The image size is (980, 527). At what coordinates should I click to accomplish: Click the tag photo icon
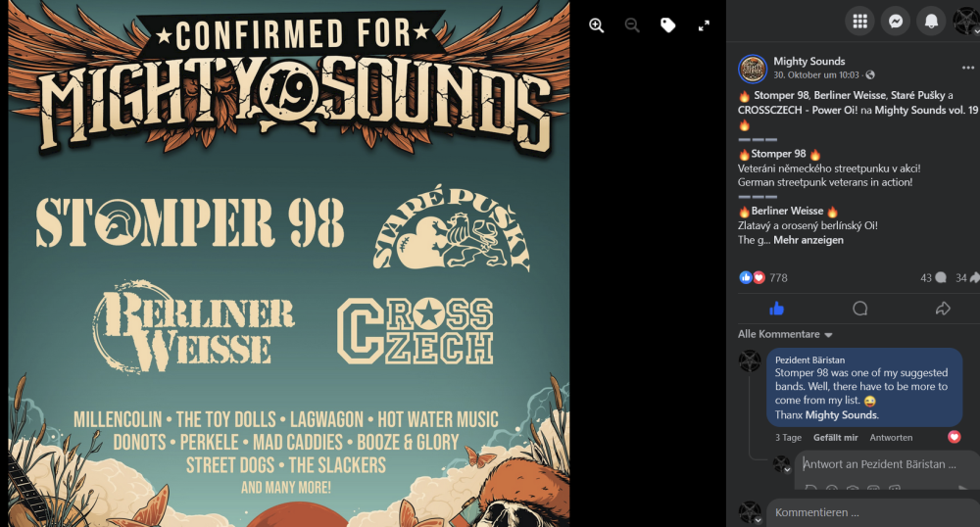point(668,26)
